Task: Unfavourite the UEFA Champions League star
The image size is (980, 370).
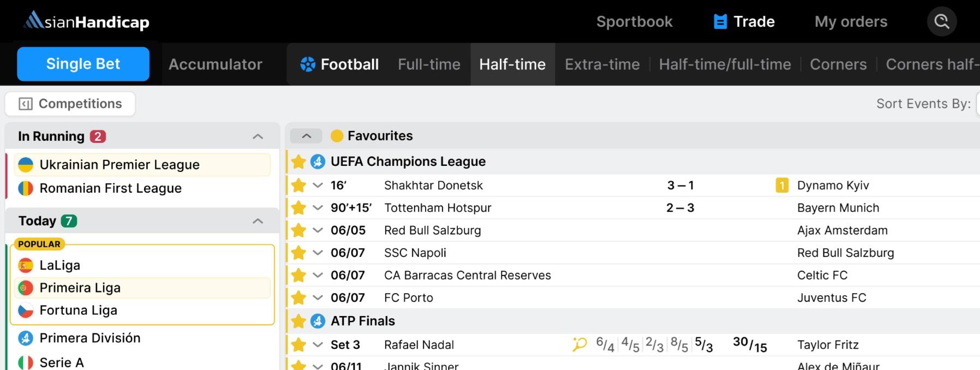Action: pos(298,162)
